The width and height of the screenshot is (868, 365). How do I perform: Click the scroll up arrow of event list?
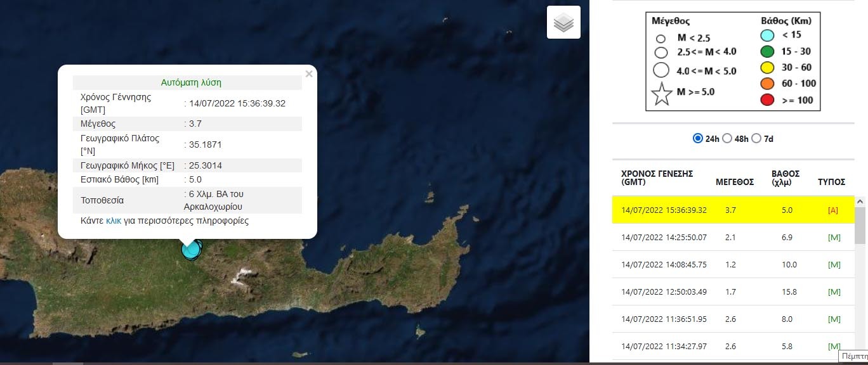pyautogui.click(x=860, y=202)
